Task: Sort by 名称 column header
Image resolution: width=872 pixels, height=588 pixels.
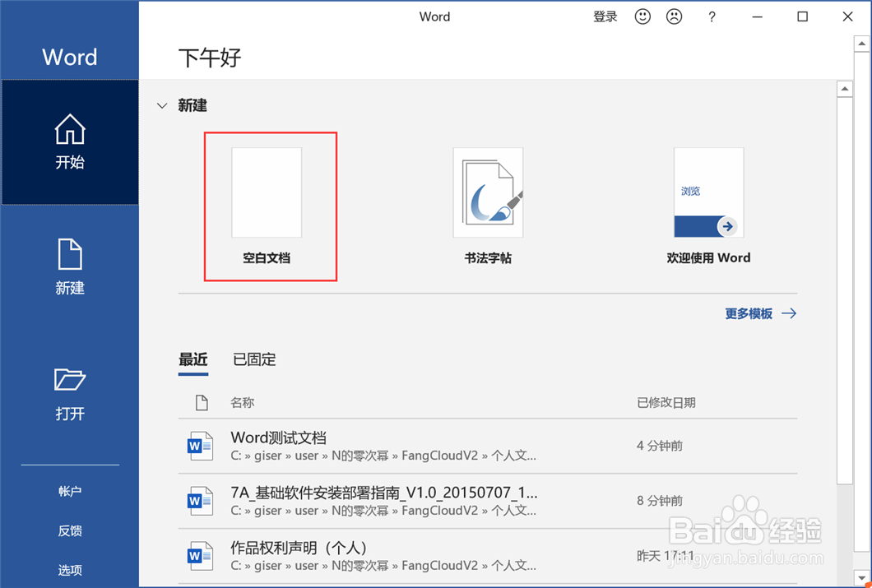Action: coord(243,402)
